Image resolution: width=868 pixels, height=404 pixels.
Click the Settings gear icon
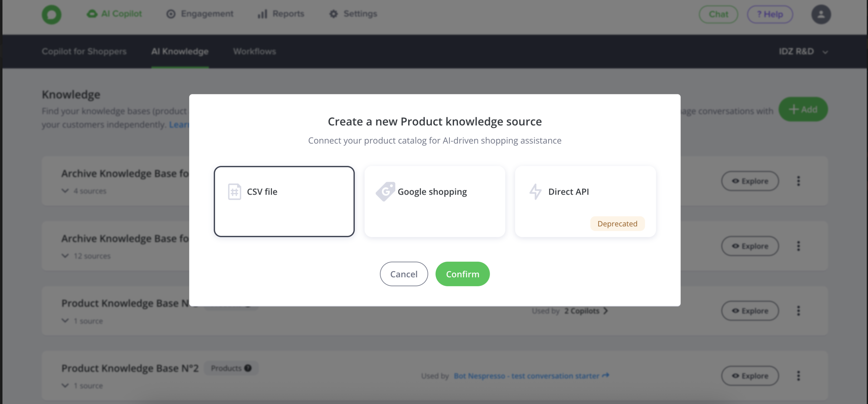point(334,14)
